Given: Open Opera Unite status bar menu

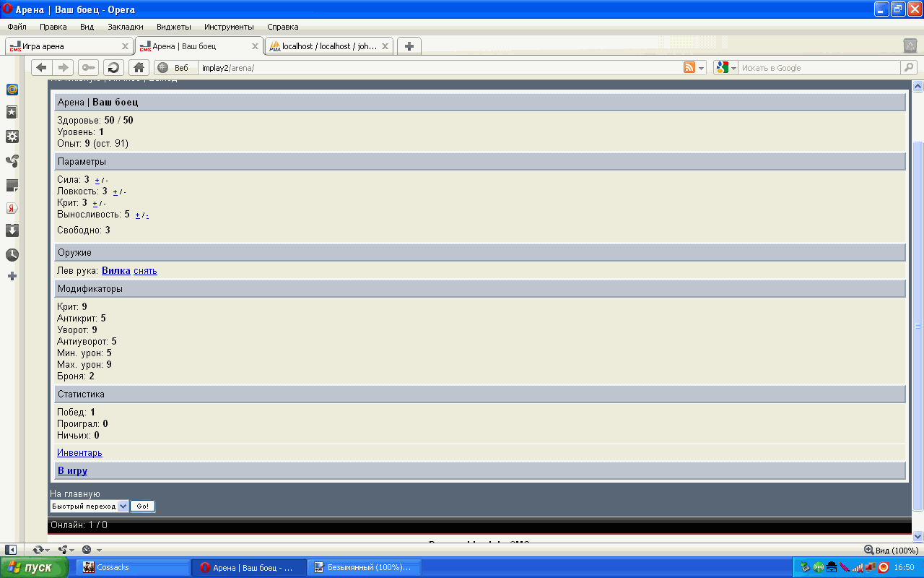Looking at the screenshot, I should click(66, 550).
